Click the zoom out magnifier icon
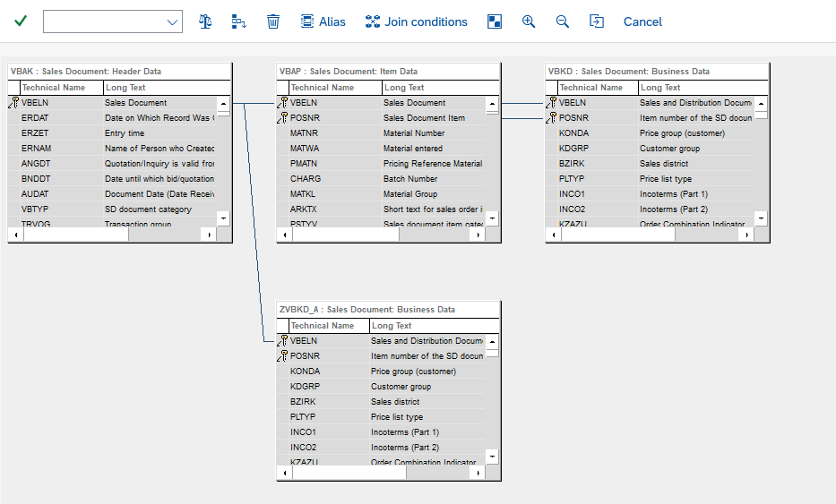Image resolution: width=836 pixels, height=504 pixels. pyautogui.click(x=563, y=21)
